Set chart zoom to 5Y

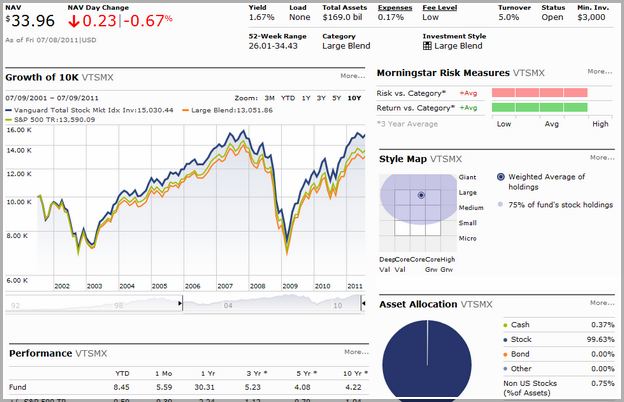pos(337,98)
